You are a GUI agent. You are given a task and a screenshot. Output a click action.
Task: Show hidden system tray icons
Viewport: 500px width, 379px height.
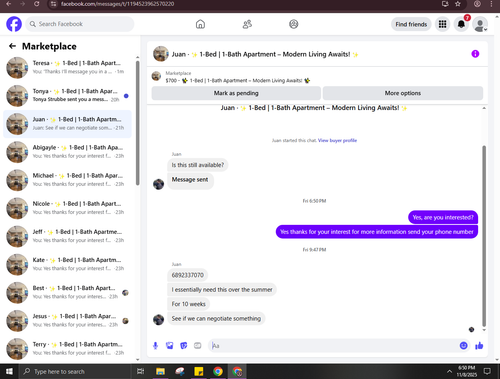point(449,371)
